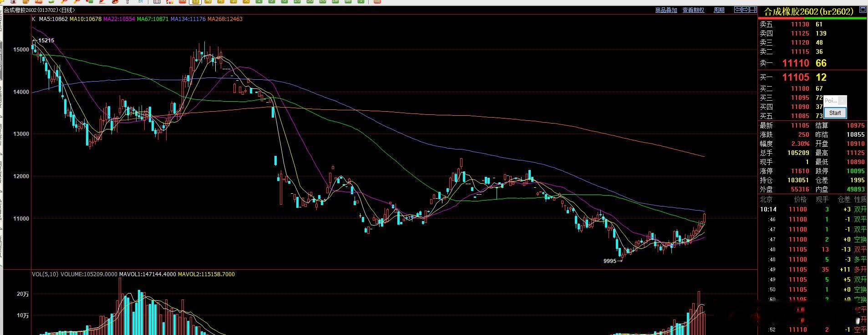Click the 最低 low value 10890
868x335 pixels.
coord(856,162)
